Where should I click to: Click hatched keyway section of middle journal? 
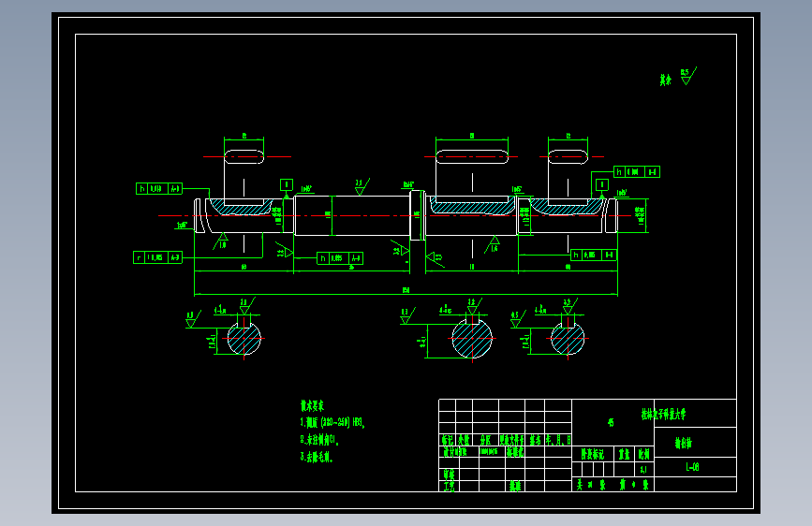coord(472,207)
